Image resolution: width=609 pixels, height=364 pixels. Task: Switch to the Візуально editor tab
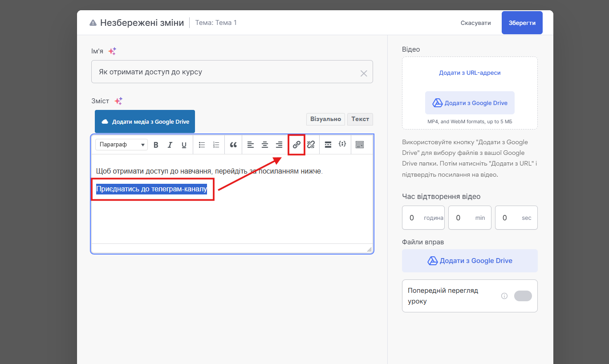point(325,119)
